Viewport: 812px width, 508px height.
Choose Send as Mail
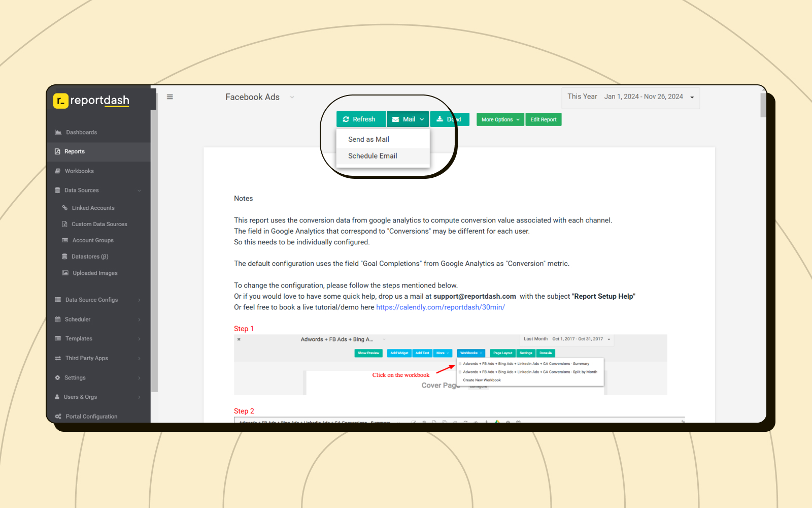point(383,139)
